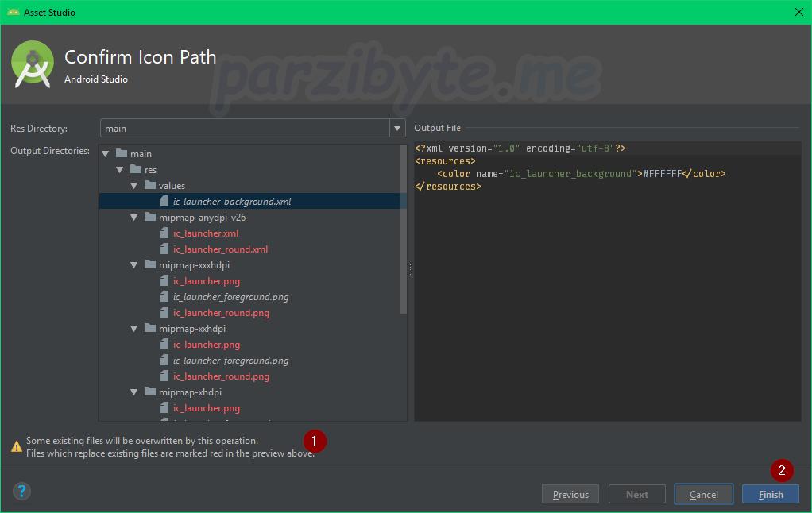This screenshot has width=812, height=513.
Task: Click the mipmap-anydpi-v26 folder icon
Action: tap(149, 218)
